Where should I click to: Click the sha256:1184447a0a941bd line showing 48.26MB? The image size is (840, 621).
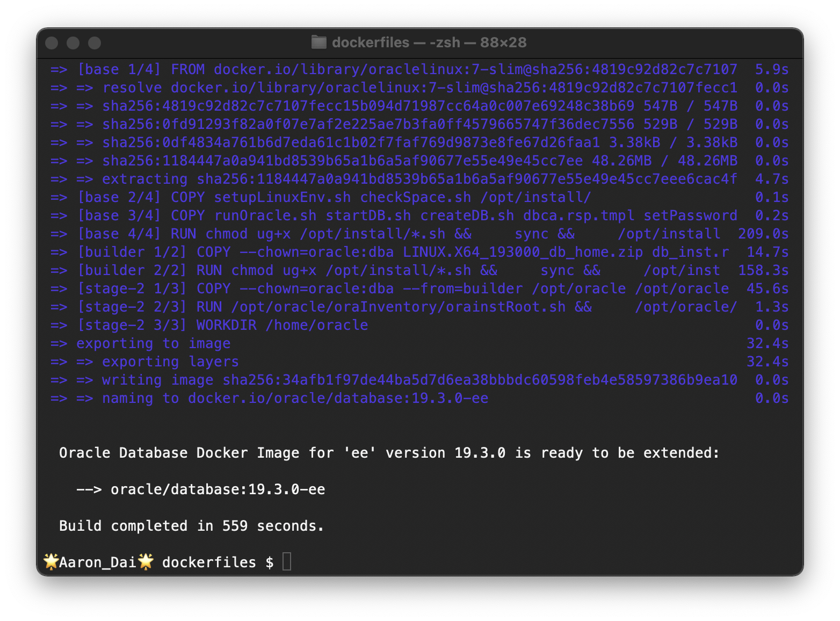[x=419, y=161]
